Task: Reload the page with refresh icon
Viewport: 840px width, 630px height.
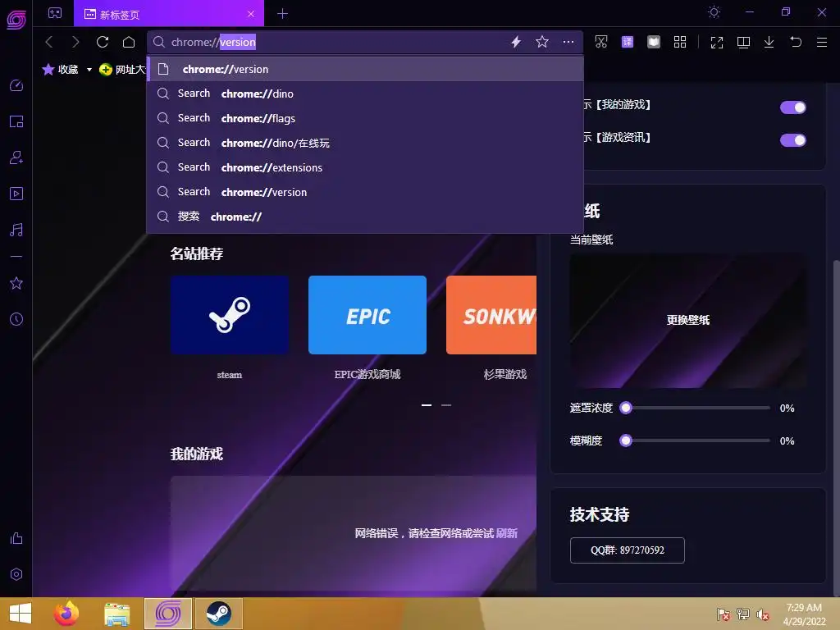Action: 103,42
